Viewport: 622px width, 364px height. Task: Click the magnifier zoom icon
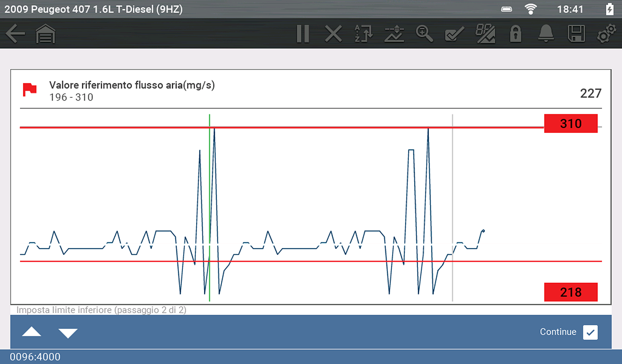click(x=424, y=34)
